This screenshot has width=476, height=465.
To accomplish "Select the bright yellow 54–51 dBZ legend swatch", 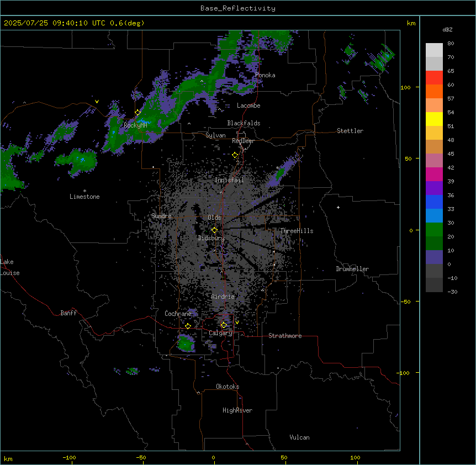I will (434, 119).
